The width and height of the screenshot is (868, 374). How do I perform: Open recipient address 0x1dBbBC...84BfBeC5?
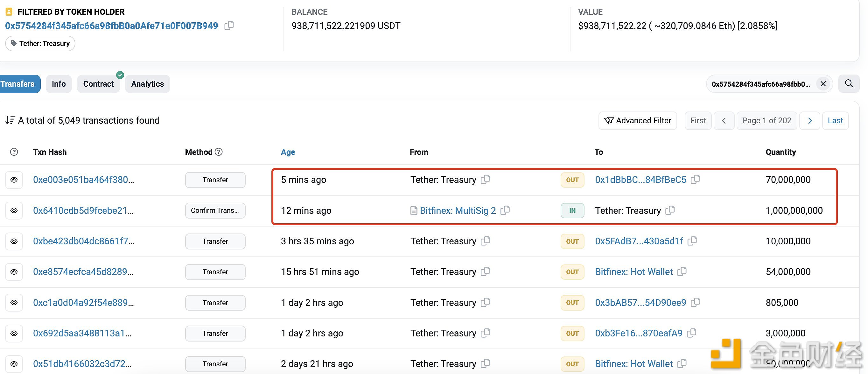[640, 180]
